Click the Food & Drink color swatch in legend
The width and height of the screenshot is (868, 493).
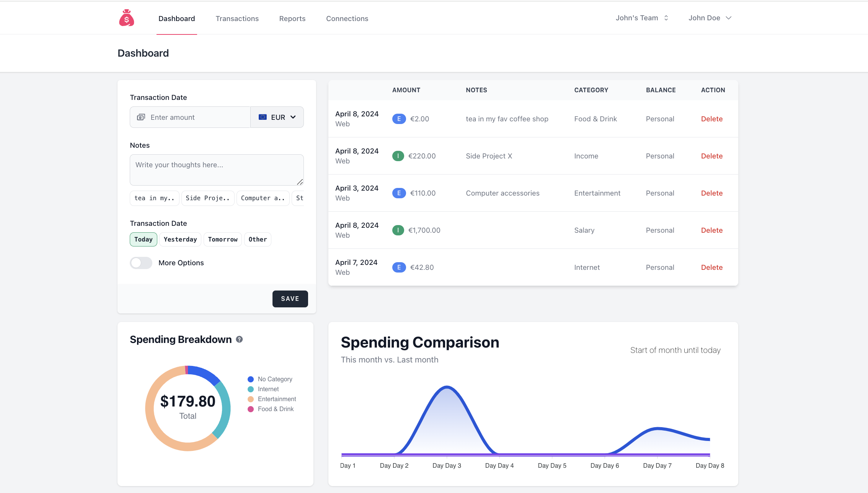point(251,409)
